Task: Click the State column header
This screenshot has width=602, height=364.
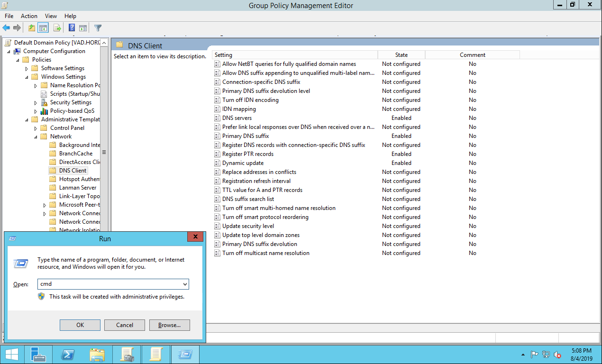Action: coord(401,55)
